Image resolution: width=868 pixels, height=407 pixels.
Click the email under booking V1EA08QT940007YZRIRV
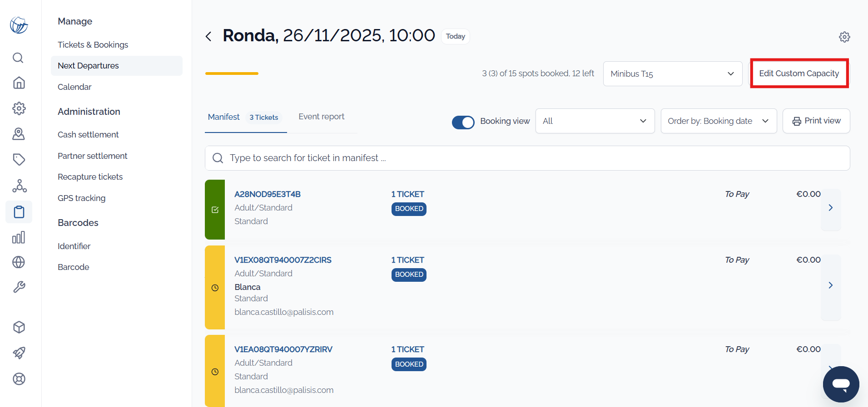[284, 390]
